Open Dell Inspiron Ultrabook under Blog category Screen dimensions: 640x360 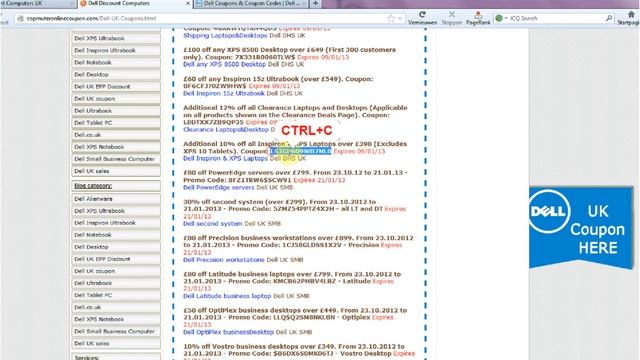click(116, 223)
